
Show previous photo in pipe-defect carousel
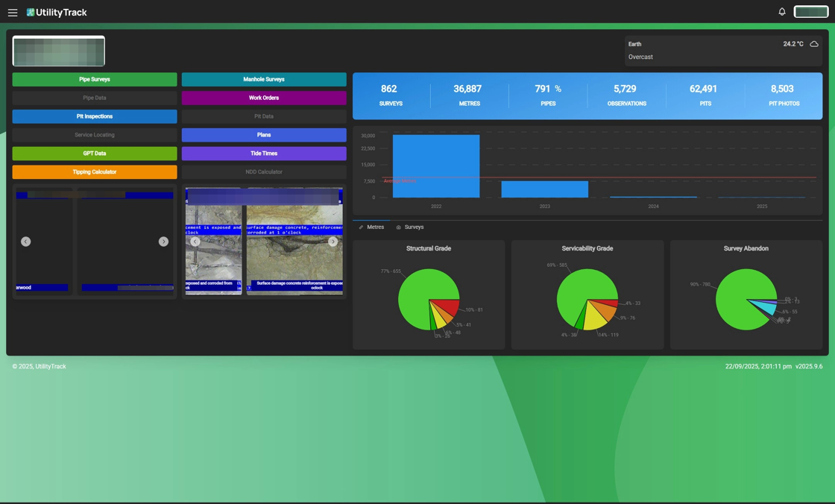[x=195, y=242]
